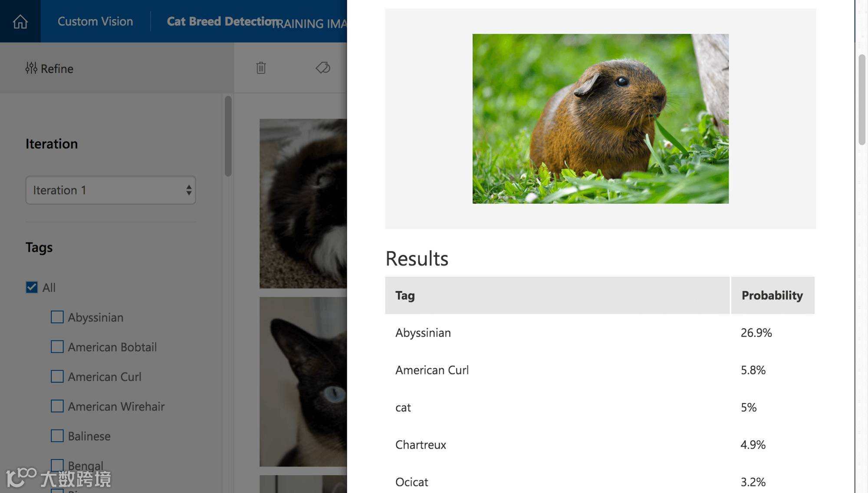Toggle the Balinese tag checkbox
This screenshot has height=493, width=868.
click(x=57, y=436)
